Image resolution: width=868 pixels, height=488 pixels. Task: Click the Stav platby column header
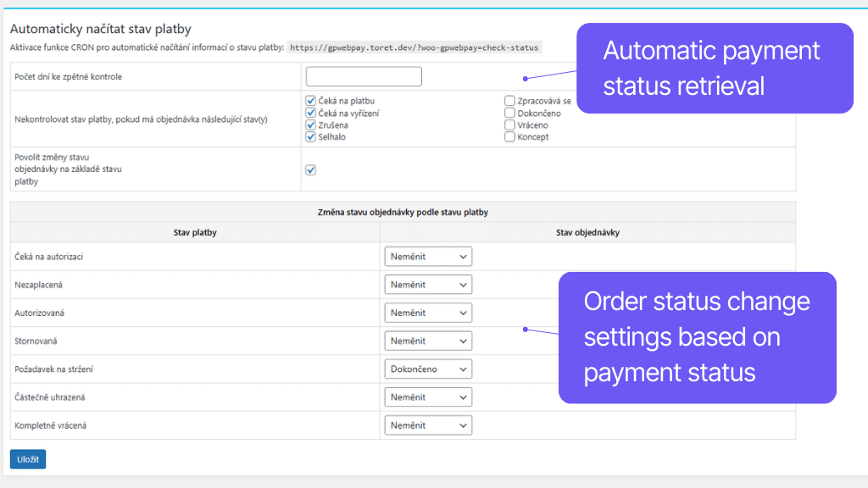pyautogui.click(x=195, y=233)
